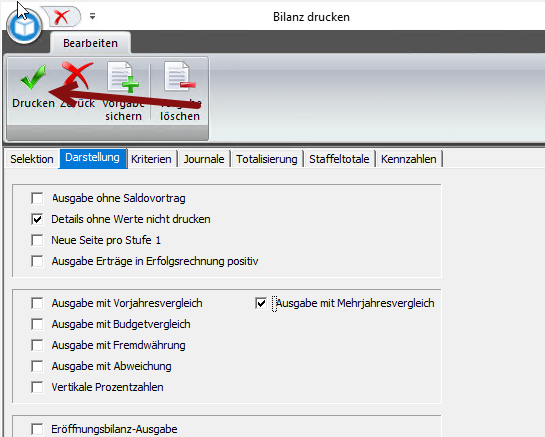Viewport: 545px width, 437px height.
Task: Uncheck Details ohne Werte nicht drucken
Action: coord(37,219)
